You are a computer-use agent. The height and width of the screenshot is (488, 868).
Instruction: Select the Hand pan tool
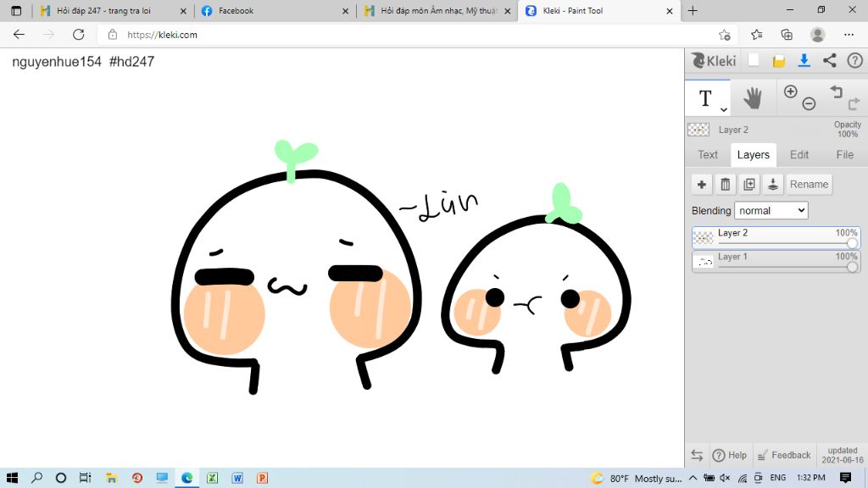pos(753,98)
